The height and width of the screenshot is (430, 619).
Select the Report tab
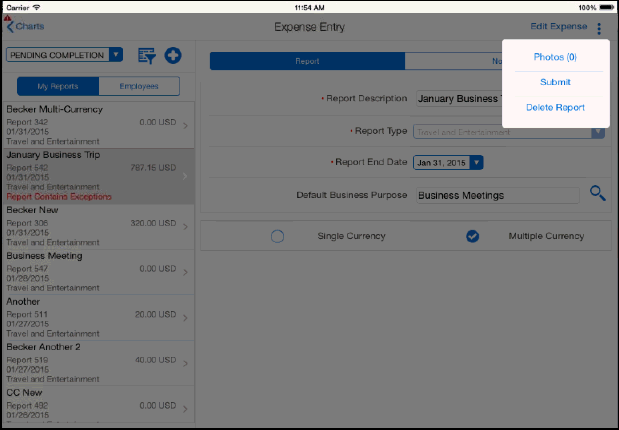click(x=307, y=61)
